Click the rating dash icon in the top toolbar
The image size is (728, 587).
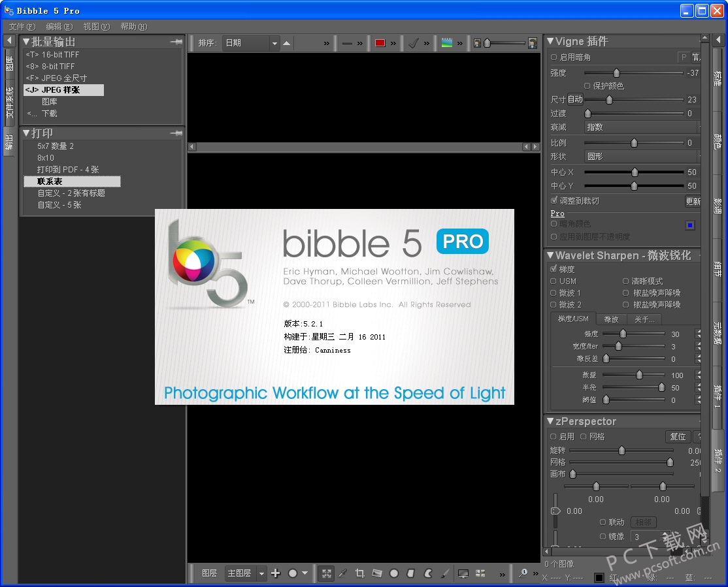click(347, 43)
